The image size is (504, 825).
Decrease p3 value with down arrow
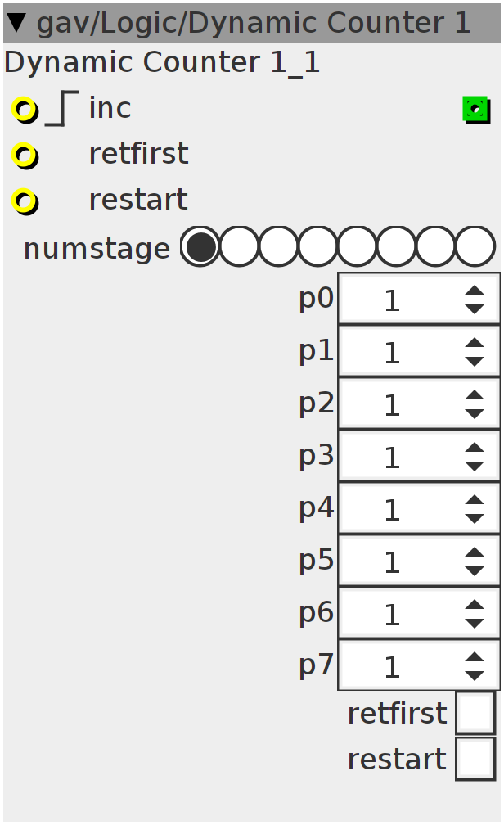pos(475,467)
